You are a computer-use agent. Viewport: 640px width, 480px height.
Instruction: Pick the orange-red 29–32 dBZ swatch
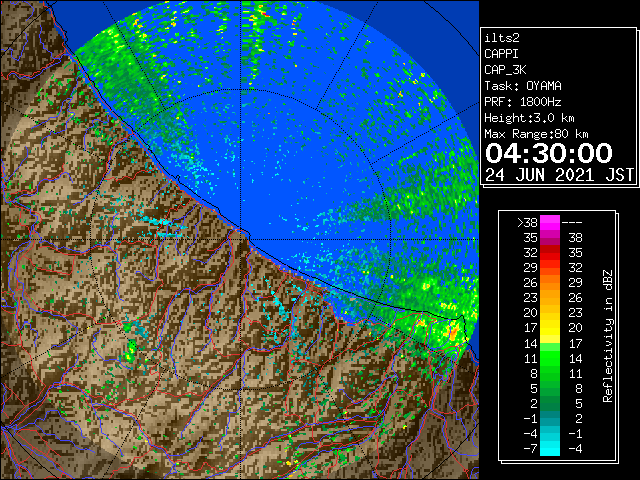pos(550,268)
